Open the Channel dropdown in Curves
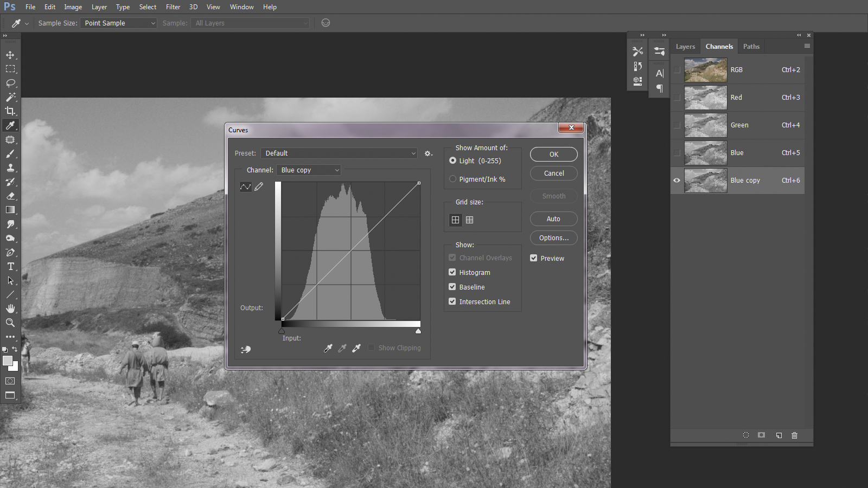 click(309, 170)
